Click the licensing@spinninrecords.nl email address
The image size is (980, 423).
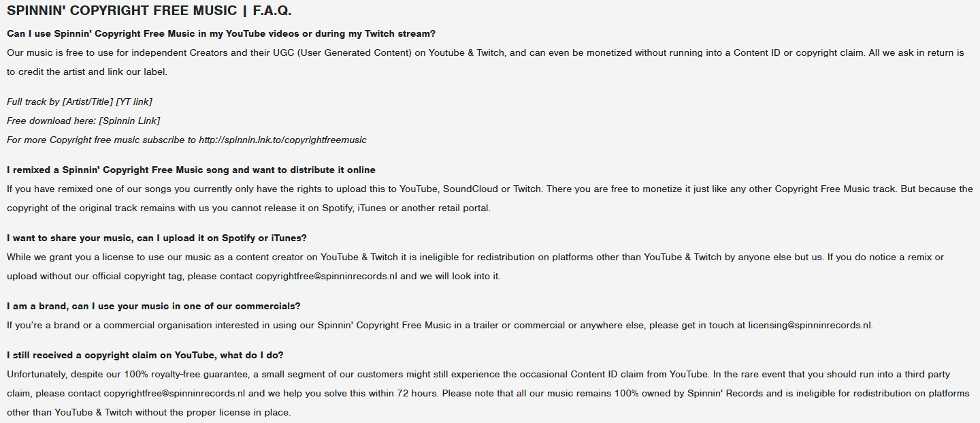click(x=809, y=325)
